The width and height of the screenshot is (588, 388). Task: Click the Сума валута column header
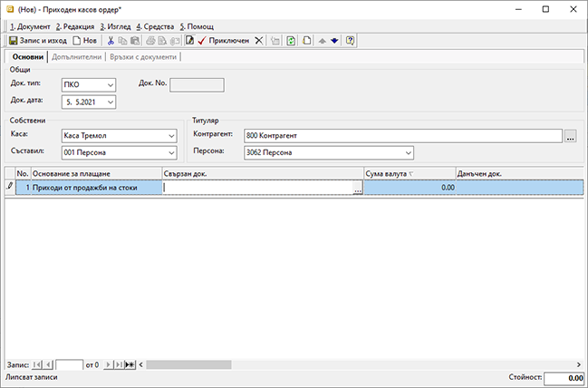[x=410, y=174]
